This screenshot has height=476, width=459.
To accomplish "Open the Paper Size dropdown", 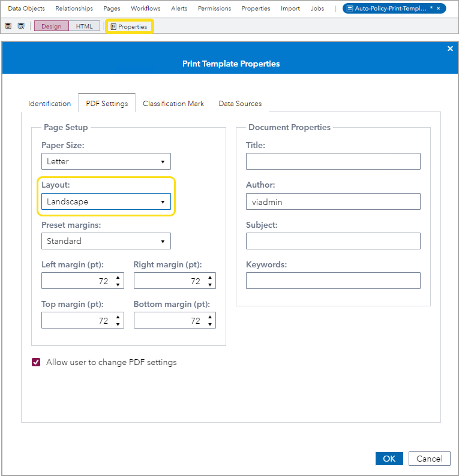I will (106, 161).
